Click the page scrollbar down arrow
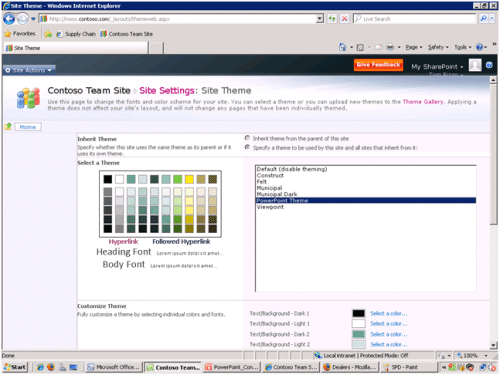 point(493,345)
